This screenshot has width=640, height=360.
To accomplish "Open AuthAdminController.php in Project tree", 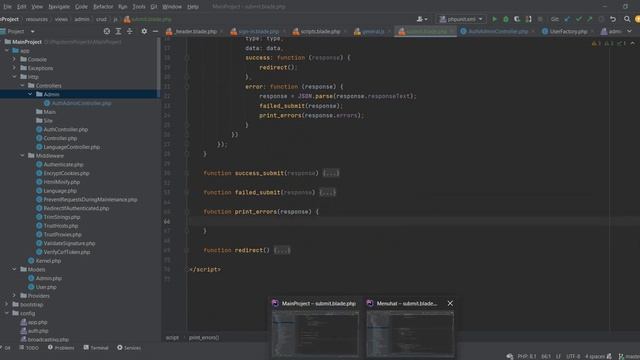I will pos(78,103).
